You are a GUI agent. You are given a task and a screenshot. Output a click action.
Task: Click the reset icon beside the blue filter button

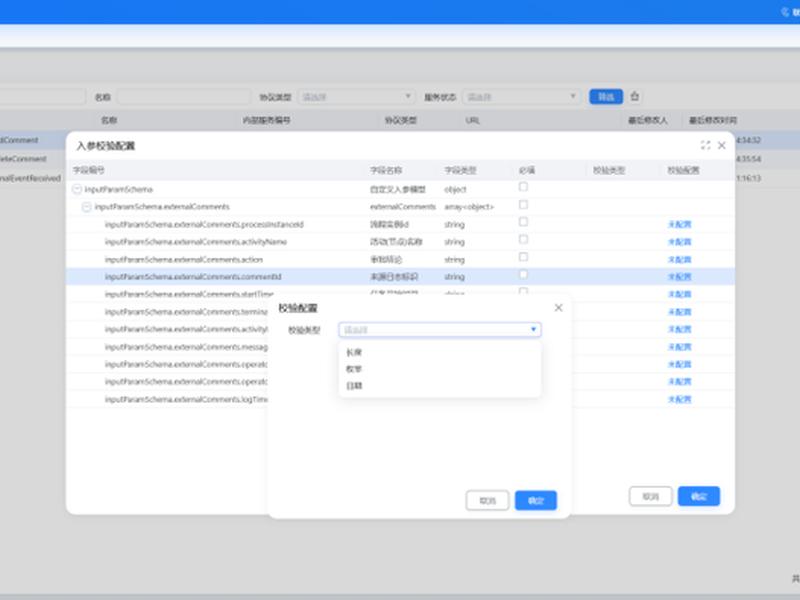(635, 96)
